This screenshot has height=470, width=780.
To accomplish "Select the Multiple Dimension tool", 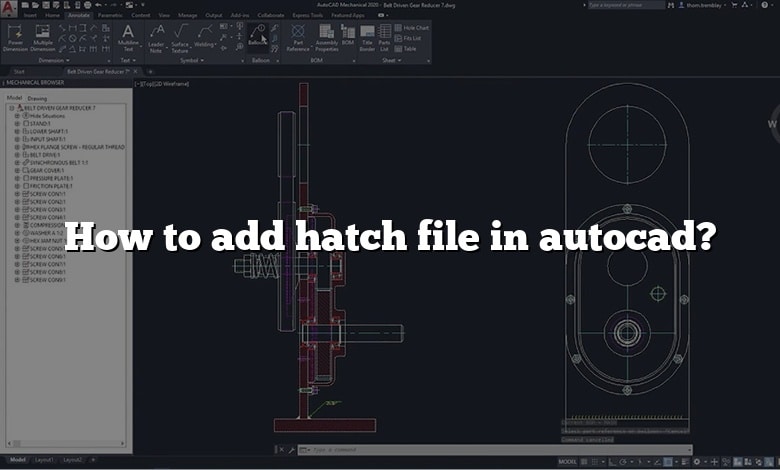I will [x=43, y=38].
